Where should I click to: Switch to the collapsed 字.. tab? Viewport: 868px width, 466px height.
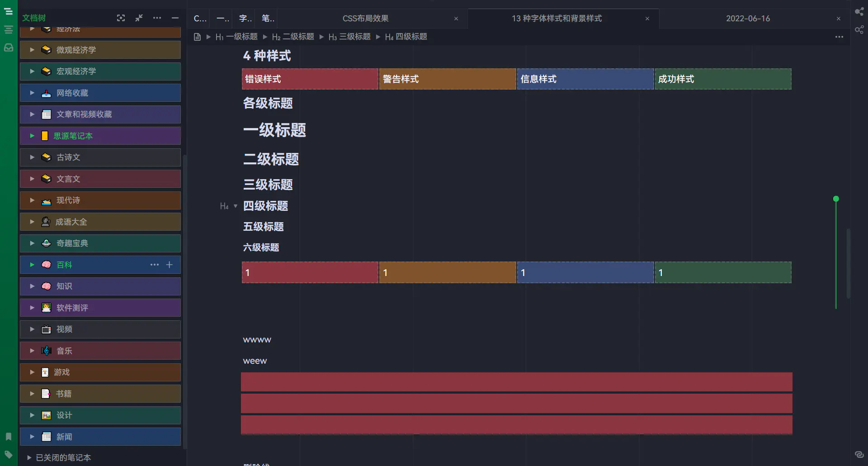pos(245,19)
